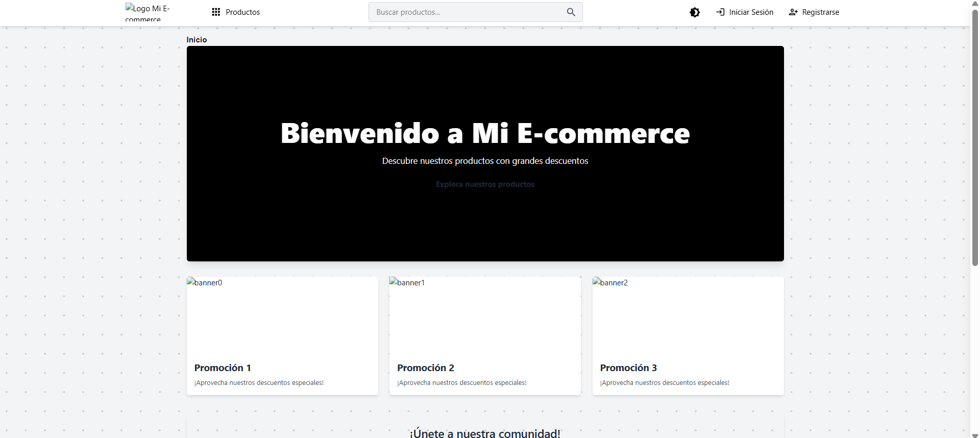Select the Promoción 2 card title
The width and height of the screenshot is (980, 438).
click(x=425, y=368)
